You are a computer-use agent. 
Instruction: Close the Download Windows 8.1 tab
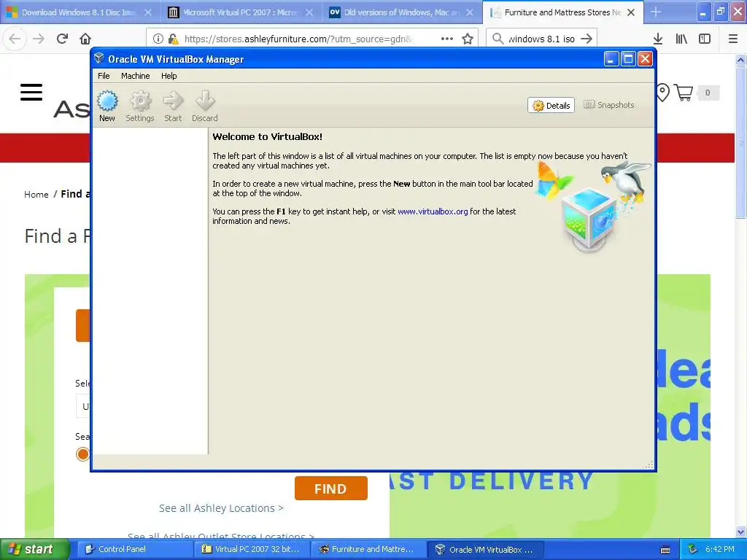pyautogui.click(x=148, y=12)
